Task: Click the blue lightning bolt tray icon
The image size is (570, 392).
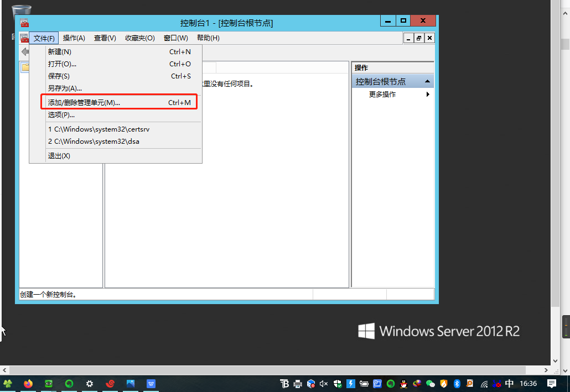Action: pos(351,384)
